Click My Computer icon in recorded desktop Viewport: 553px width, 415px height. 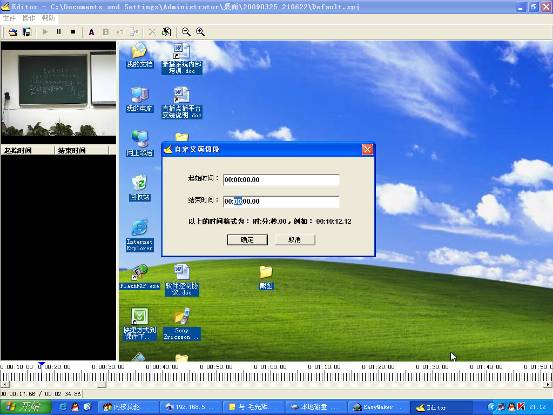(x=140, y=99)
